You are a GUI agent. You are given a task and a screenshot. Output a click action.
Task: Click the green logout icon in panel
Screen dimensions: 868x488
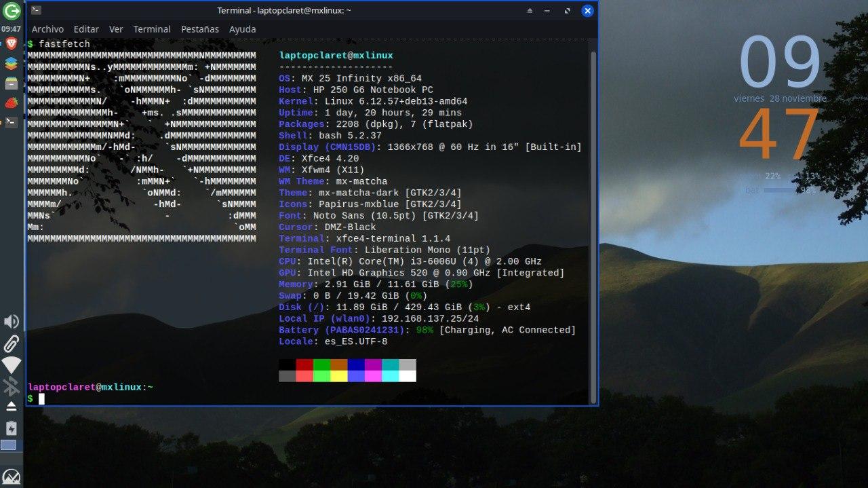click(x=12, y=11)
